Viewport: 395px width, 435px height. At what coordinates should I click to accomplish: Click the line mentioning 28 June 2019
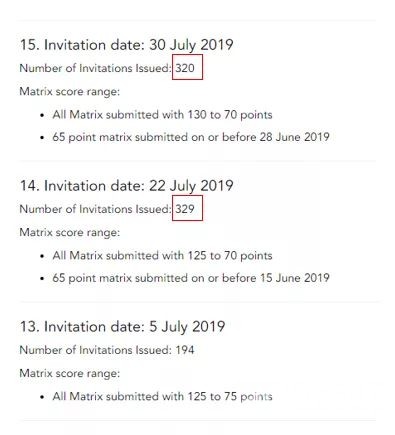click(x=191, y=137)
